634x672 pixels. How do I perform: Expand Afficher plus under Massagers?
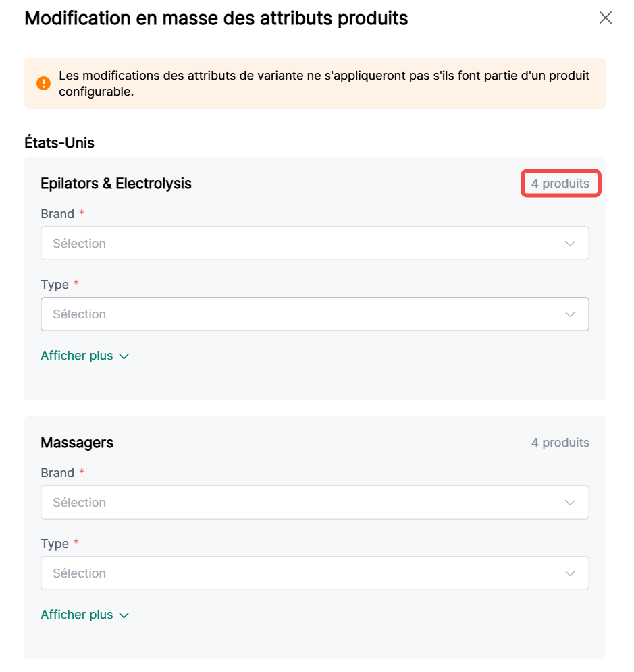[77, 615]
